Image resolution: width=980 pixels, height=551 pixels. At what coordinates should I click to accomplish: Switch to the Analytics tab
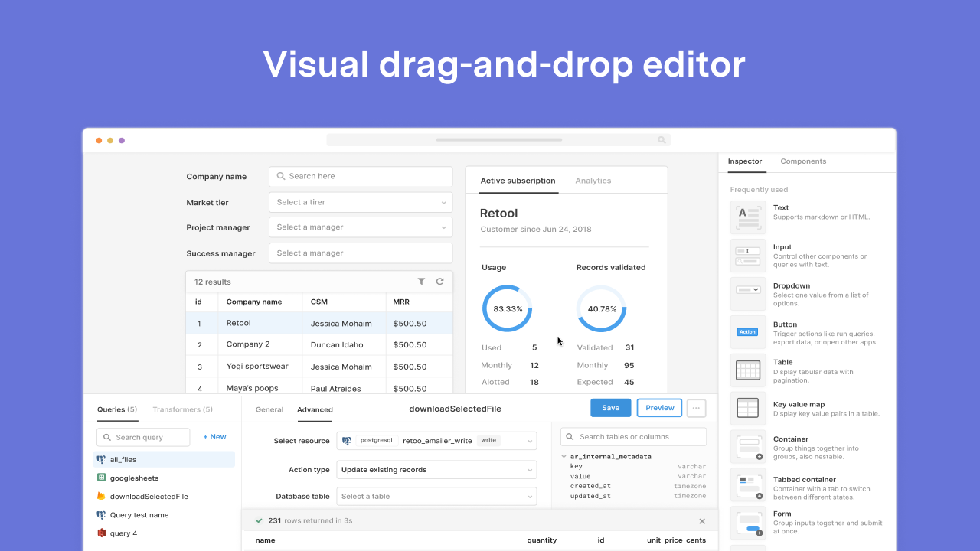pyautogui.click(x=593, y=181)
